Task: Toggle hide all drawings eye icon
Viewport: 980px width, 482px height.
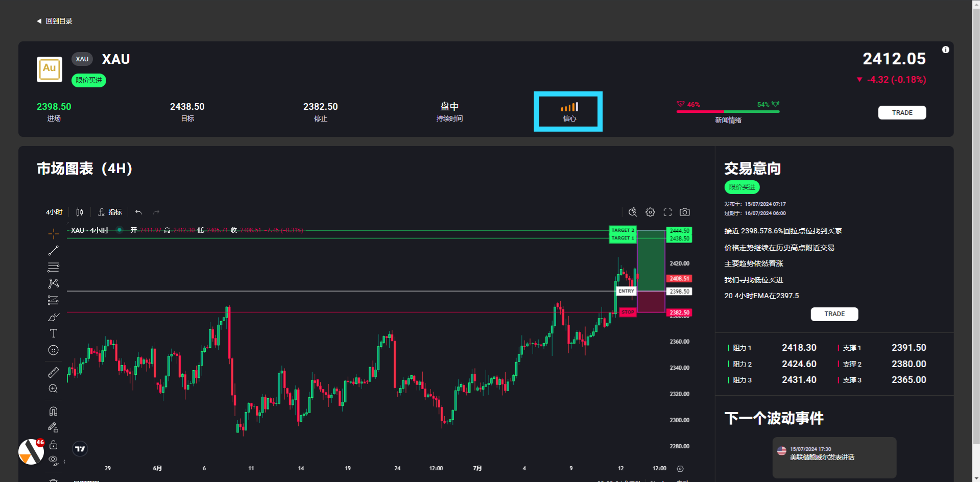Action: pos(53,461)
